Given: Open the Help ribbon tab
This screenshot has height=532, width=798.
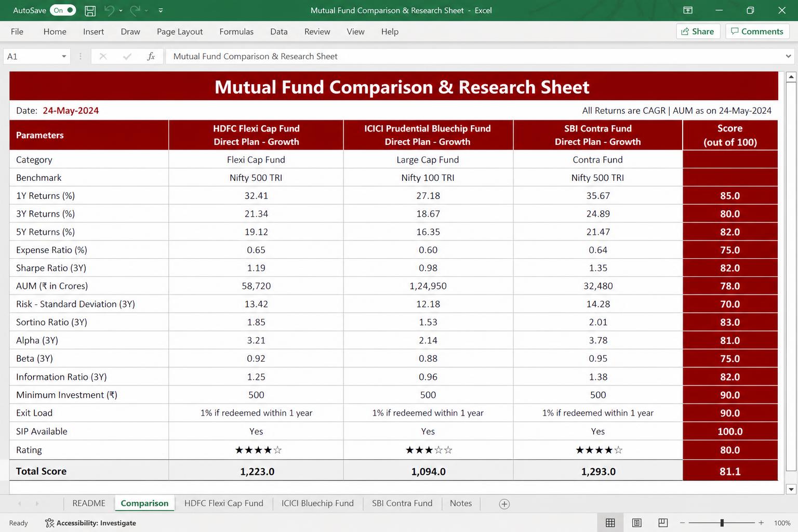Looking at the screenshot, I should 390,32.
